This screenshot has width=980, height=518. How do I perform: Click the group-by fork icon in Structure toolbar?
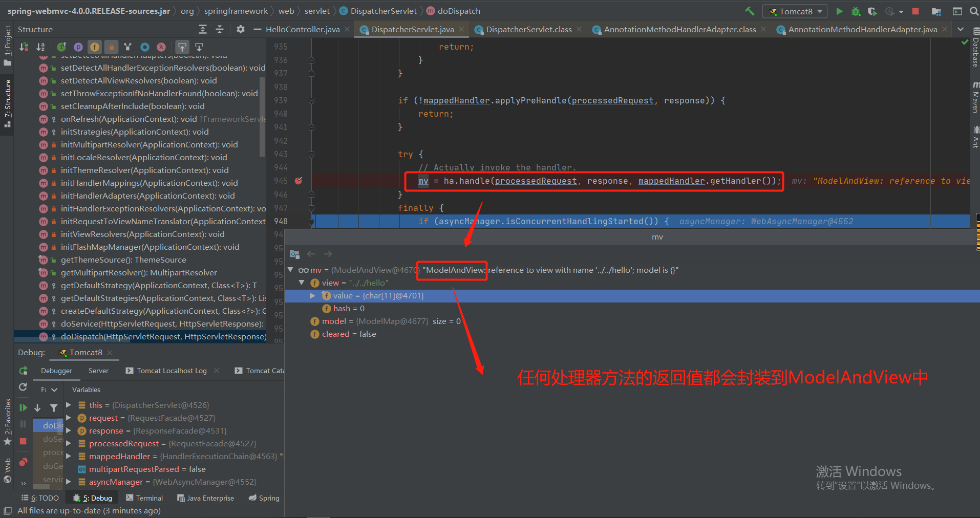(x=128, y=47)
